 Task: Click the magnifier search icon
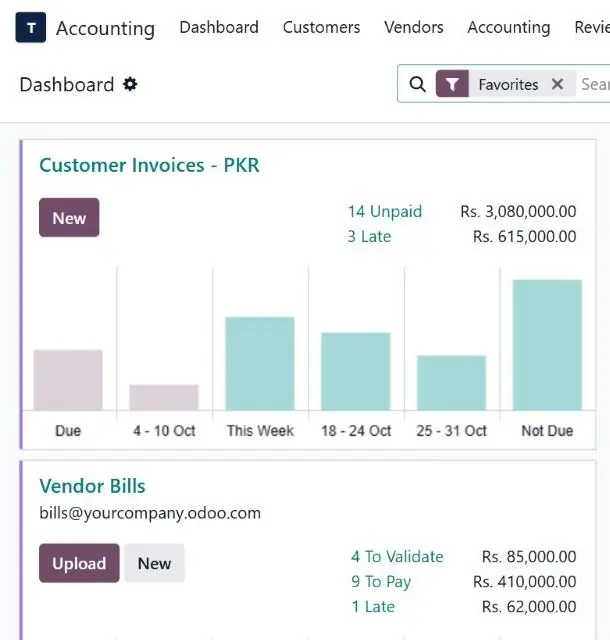click(x=417, y=84)
